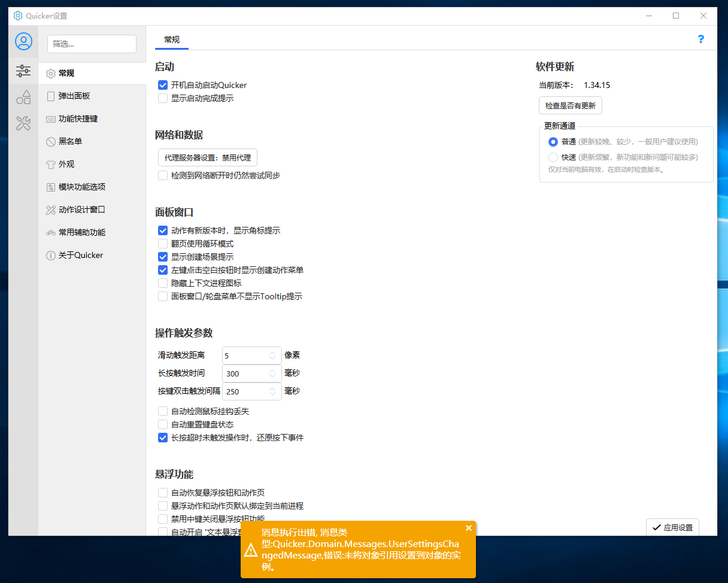Open 代理服务器设置：禁用代理 button
This screenshot has height=583, width=728.
point(208,158)
